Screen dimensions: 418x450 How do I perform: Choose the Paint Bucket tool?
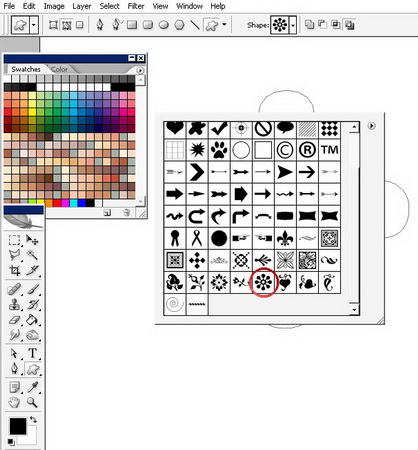tap(32, 320)
